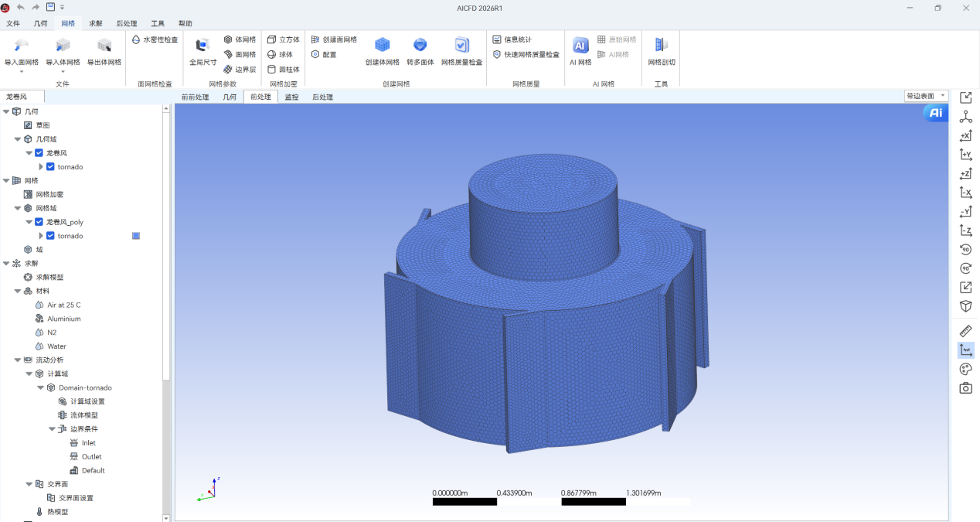Click 导出体网格 export volume mesh icon

tap(104, 46)
